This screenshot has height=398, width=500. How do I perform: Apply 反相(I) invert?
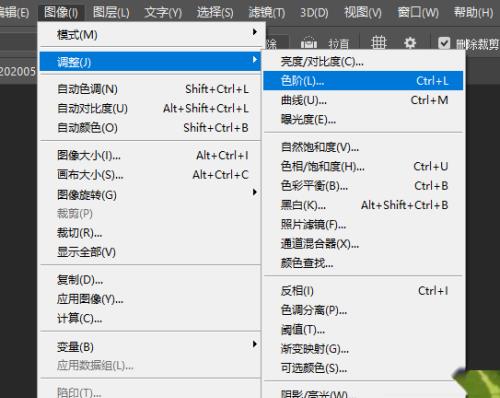point(363,291)
